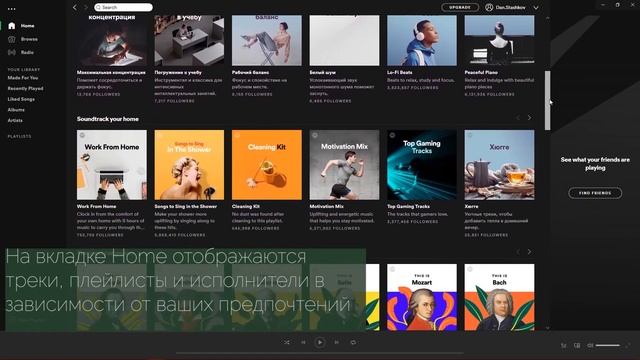Click the UPGRADE button
Viewport: 640px width, 360px height.
pos(460,7)
